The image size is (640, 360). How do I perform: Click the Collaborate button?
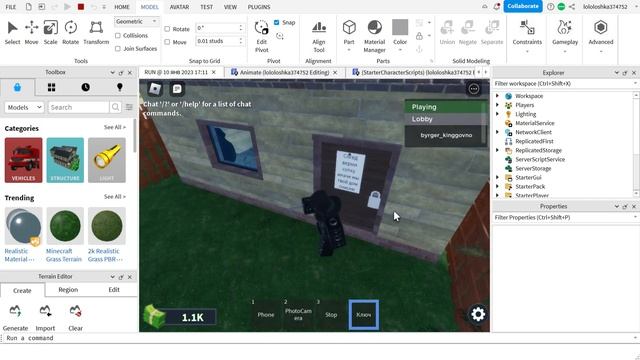(x=523, y=7)
